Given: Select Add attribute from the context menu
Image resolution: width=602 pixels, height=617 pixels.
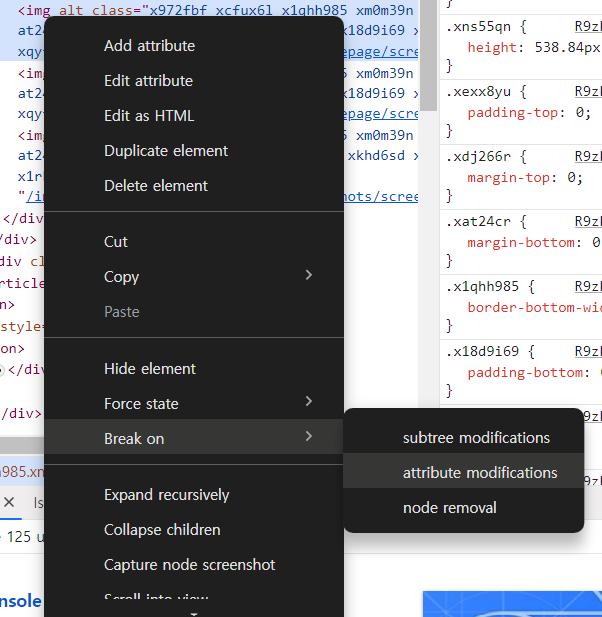Looking at the screenshot, I should tap(150, 46).
